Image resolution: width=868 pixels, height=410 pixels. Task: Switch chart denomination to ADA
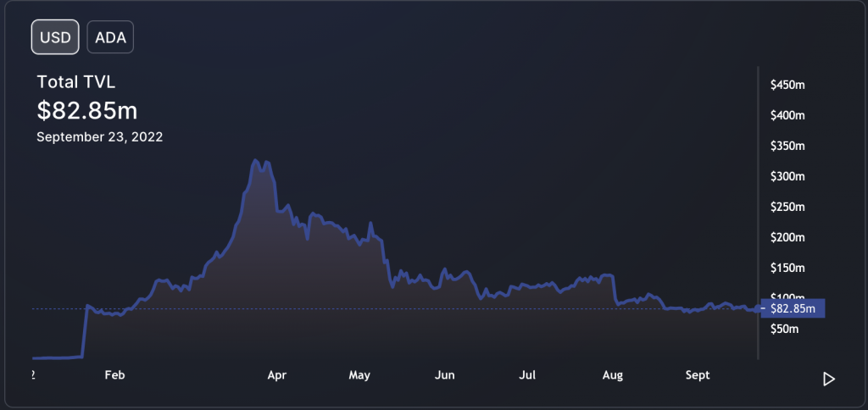[110, 37]
